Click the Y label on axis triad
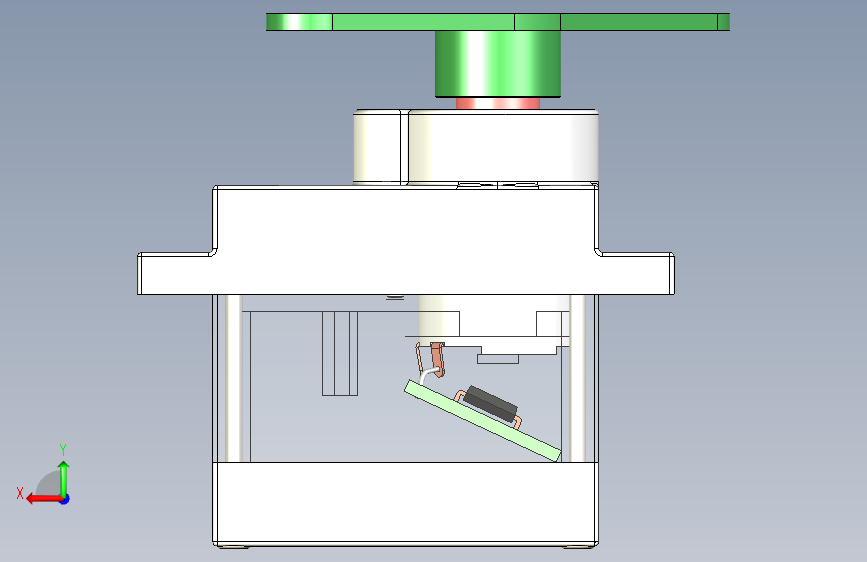The image size is (867, 562). tap(63, 449)
